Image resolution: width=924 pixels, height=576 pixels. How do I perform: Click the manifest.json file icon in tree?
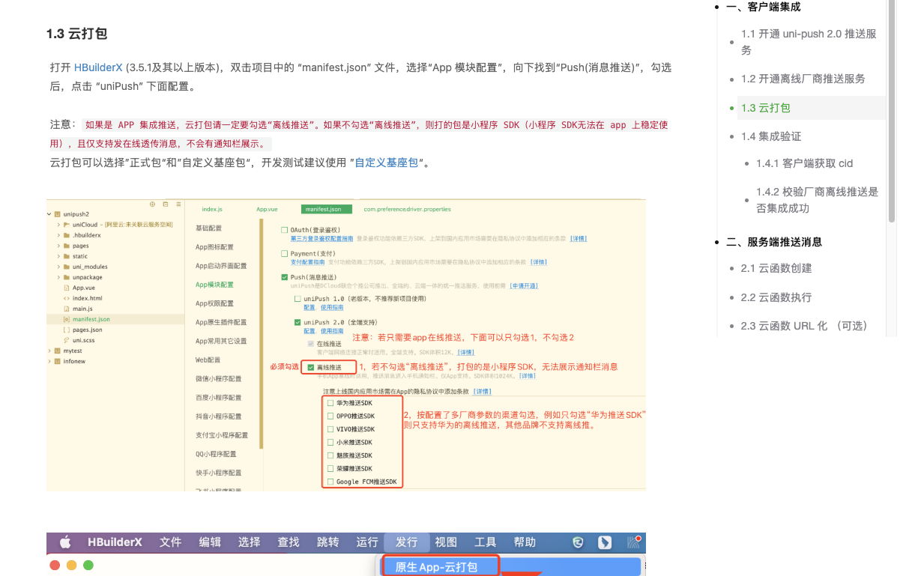(67, 319)
